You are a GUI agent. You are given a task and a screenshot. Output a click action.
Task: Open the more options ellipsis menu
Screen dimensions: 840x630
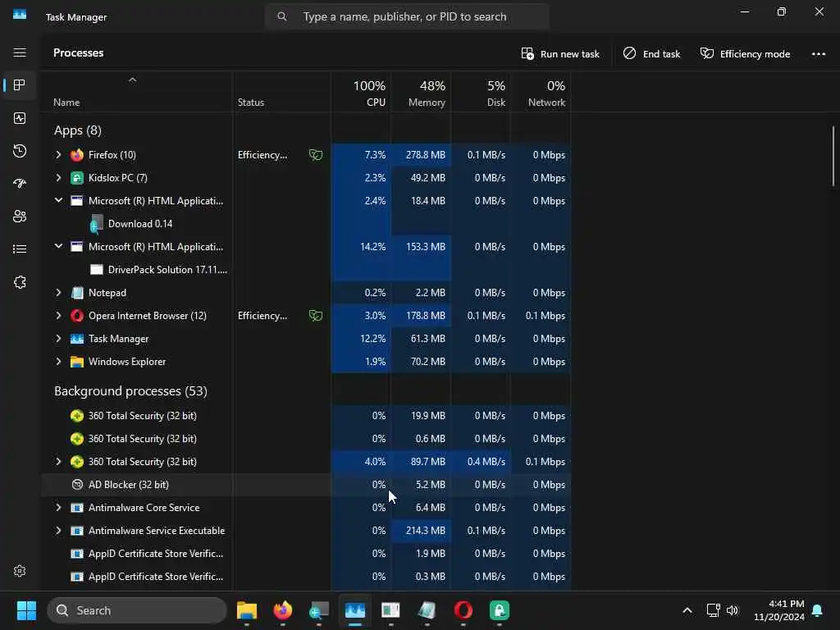point(818,53)
